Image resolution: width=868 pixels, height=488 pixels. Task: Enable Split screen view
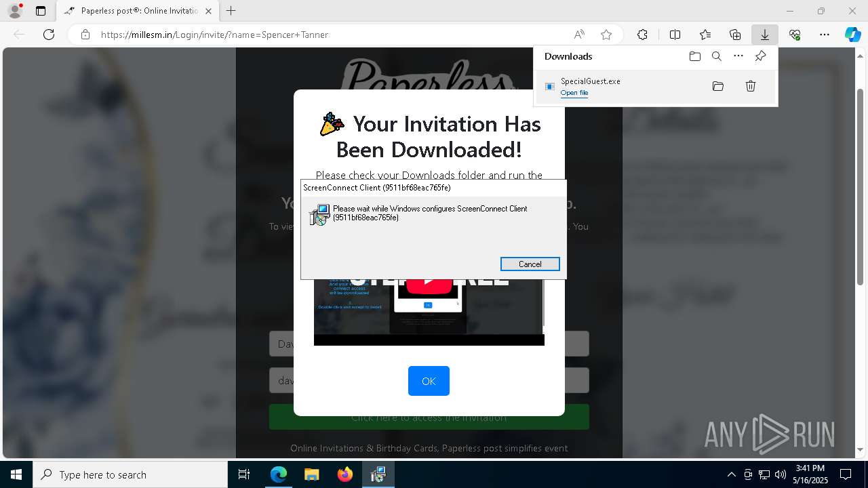pos(675,35)
